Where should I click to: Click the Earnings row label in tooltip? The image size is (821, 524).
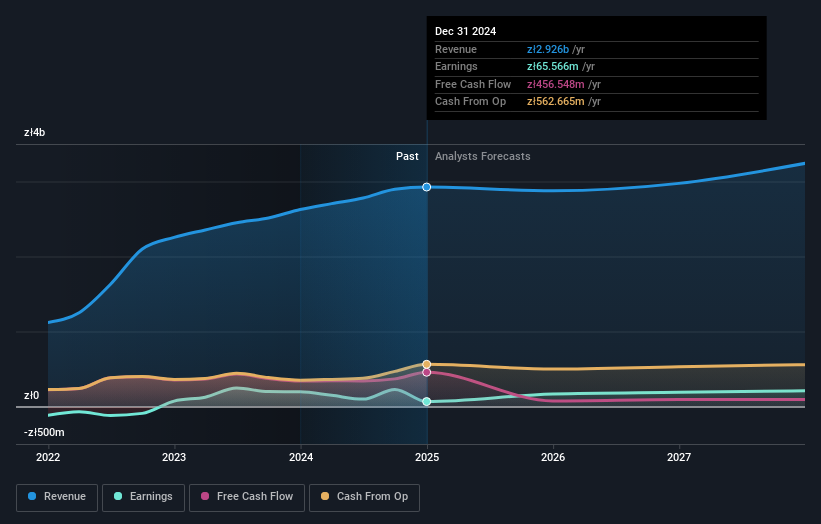click(x=456, y=66)
